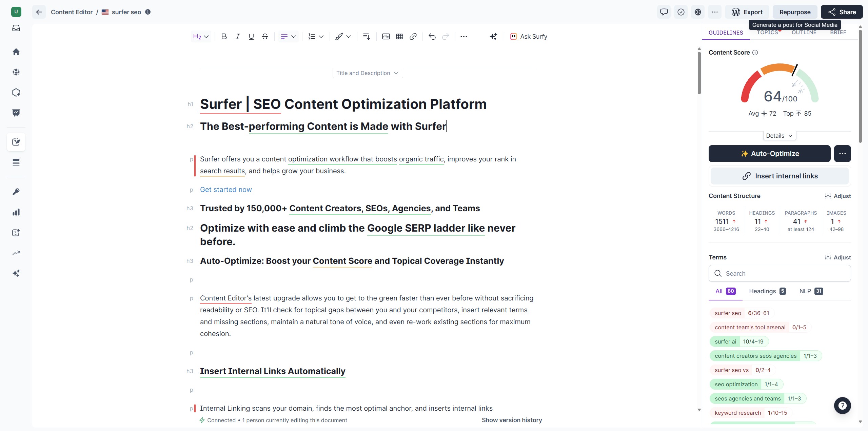Toggle underline formatting
The image size is (868, 431).
251,36
